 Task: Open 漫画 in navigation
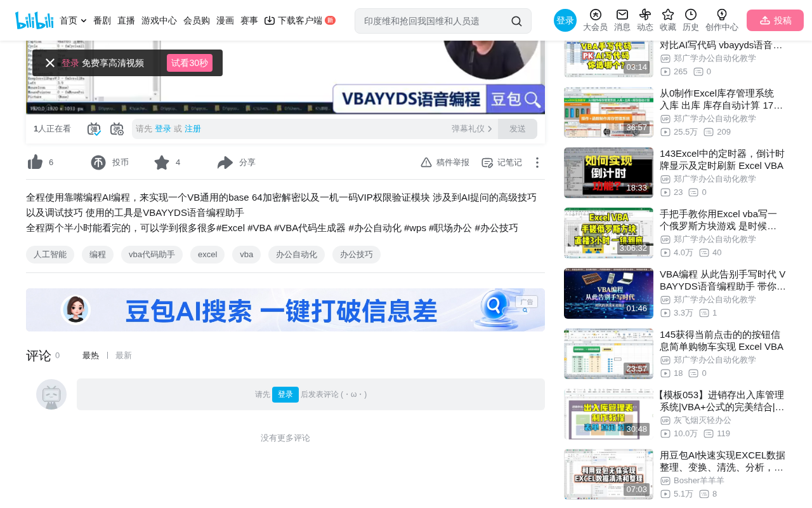[x=225, y=20]
